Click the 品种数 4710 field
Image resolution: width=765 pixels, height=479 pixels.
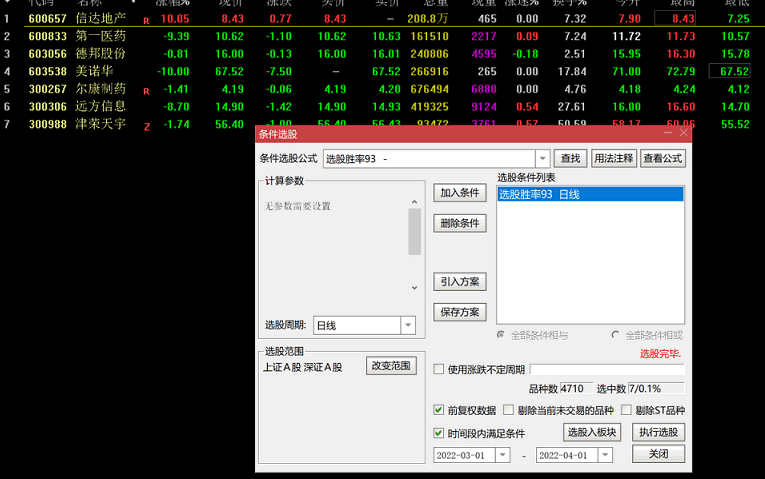576,388
